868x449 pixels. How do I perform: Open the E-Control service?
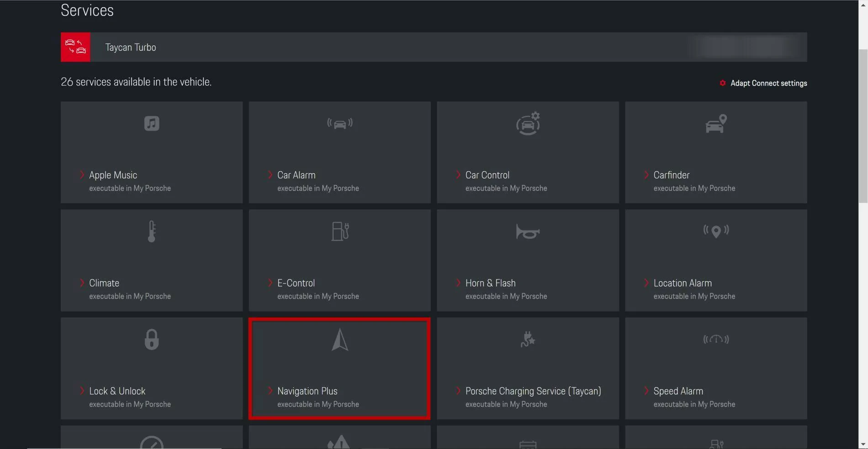coord(340,260)
